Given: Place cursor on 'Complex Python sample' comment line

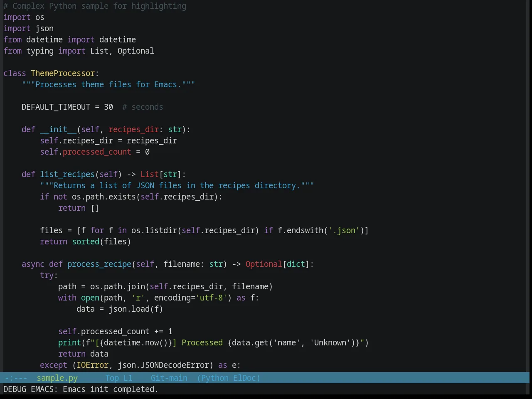Looking at the screenshot, I should tap(95, 6).
